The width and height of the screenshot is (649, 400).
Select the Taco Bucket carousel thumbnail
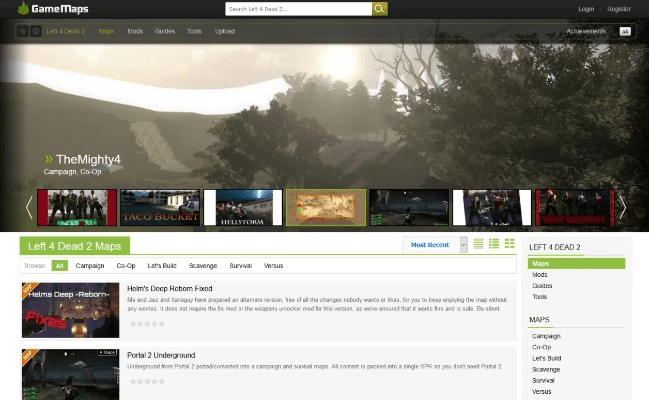tap(161, 207)
